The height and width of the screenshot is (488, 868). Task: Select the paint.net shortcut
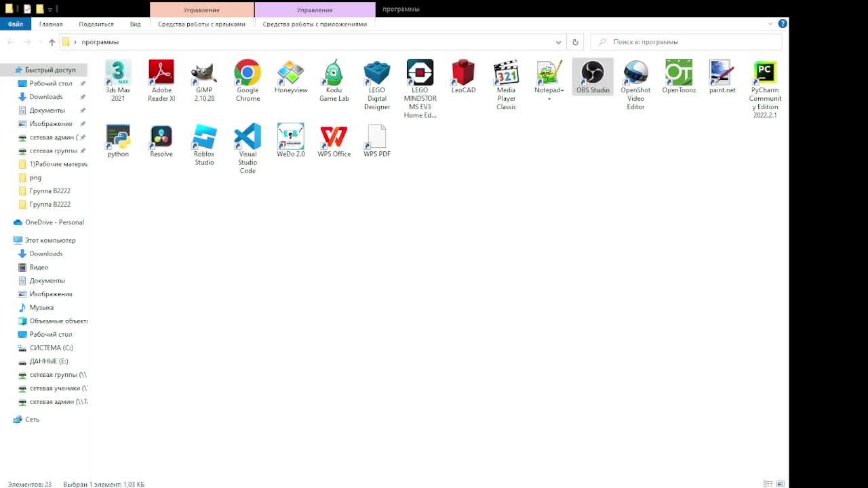point(722,77)
